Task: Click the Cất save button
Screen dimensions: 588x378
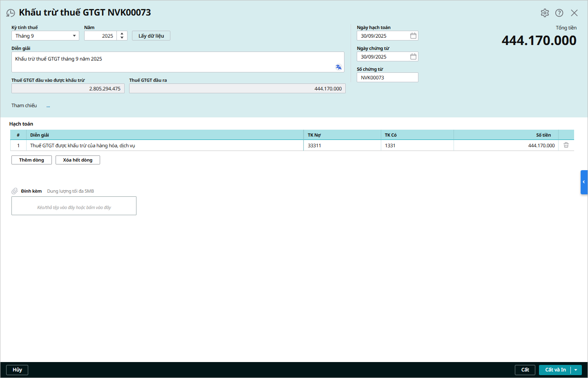Action: 525,370
